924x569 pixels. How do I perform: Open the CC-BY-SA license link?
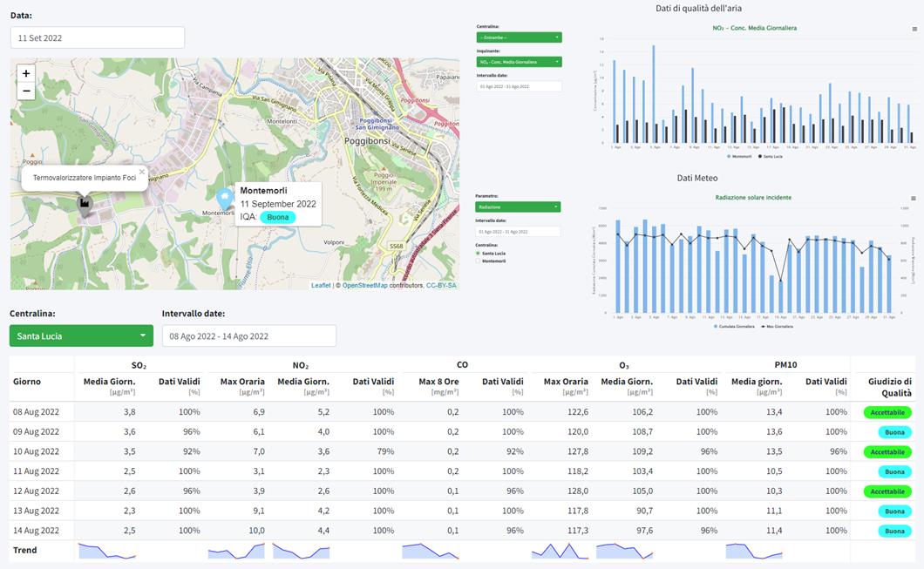click(x=441, y=285)
